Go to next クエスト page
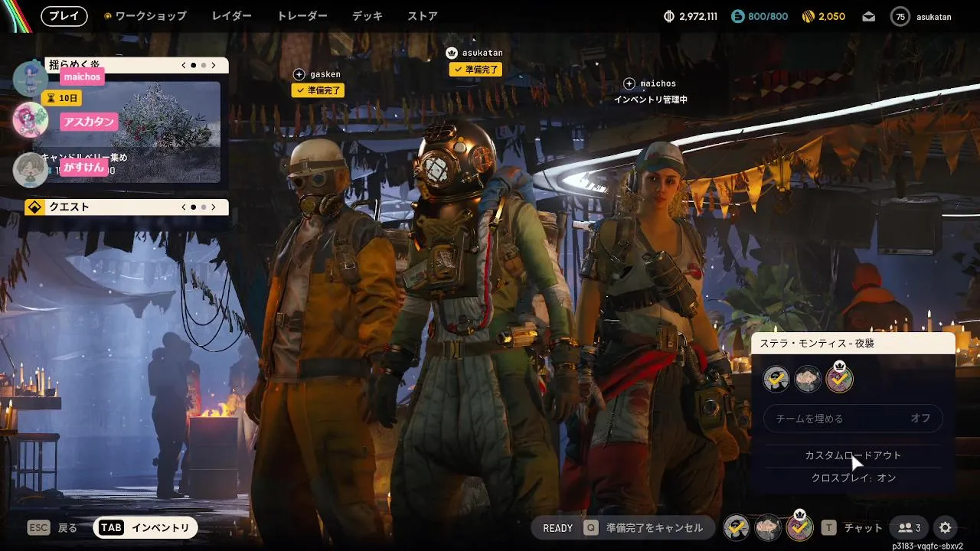This screenshot has width=980, height=551. (x=214, y=207)
